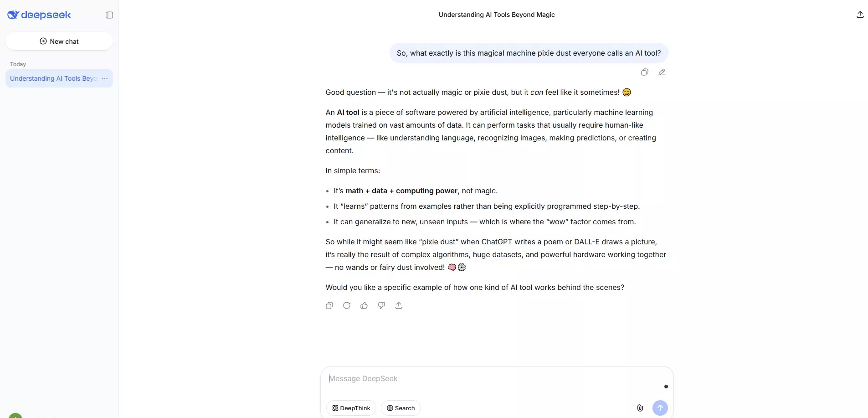Viewport: 868px width, 418px height.
Task: Give the response a thumbs down
Action: 381,305
